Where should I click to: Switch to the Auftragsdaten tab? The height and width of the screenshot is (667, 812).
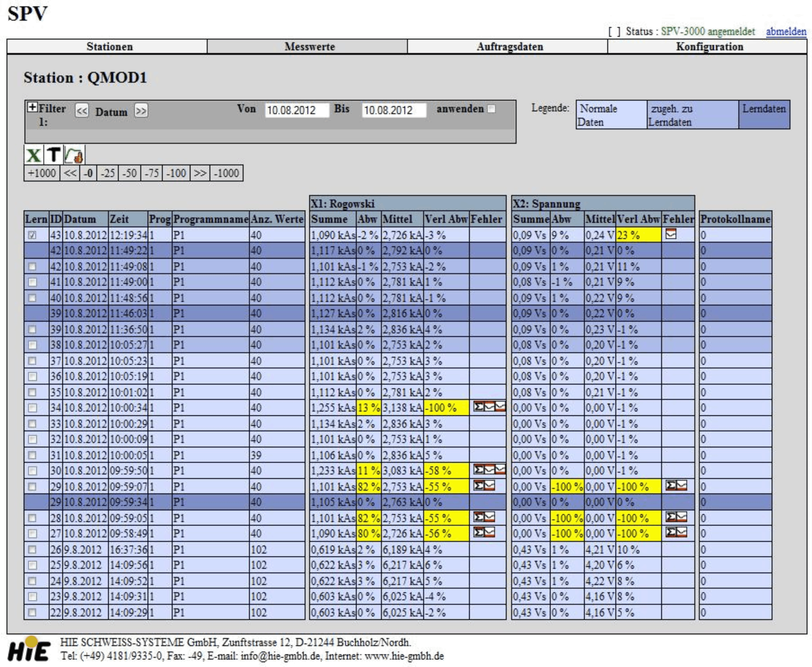tap(510, 47)
